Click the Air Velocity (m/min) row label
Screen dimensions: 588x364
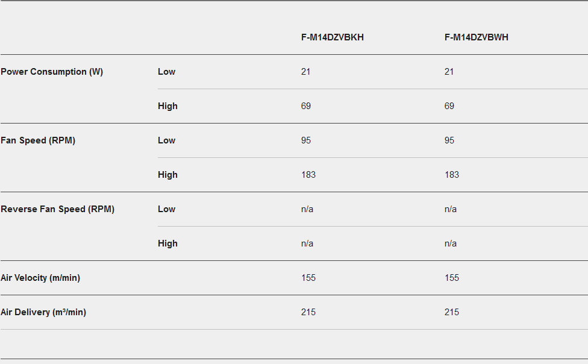40,278
